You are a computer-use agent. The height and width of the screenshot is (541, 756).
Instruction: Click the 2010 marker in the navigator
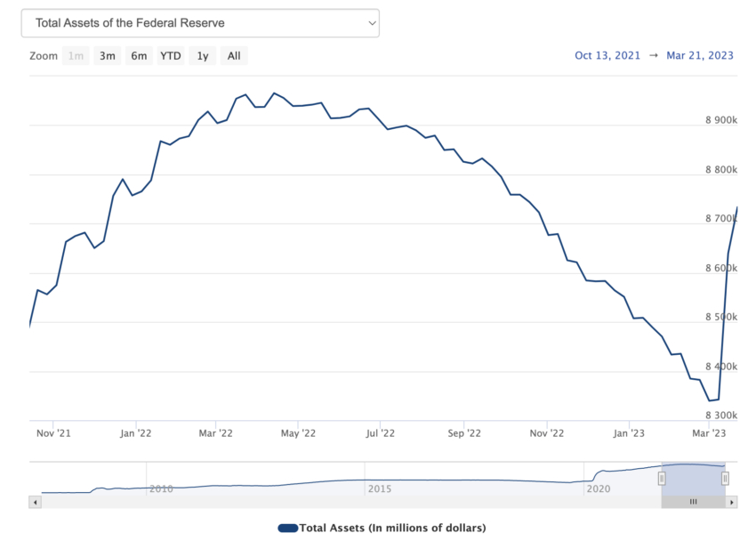click(x=161, y=489)
